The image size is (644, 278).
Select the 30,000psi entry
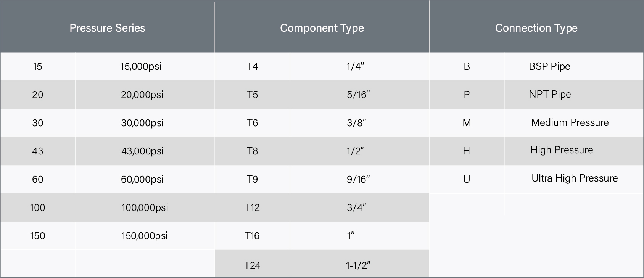pyautogui.click(x=142, y=123)
